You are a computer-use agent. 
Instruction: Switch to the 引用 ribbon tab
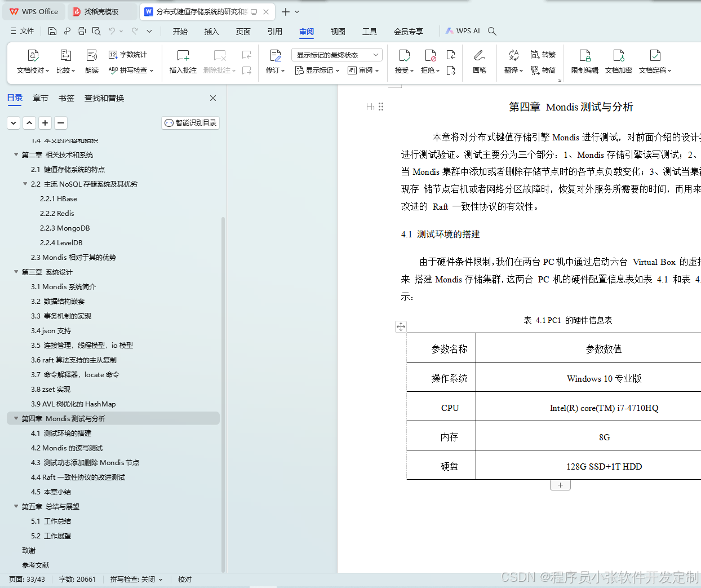pyautogui.click(x=275, y=32)
